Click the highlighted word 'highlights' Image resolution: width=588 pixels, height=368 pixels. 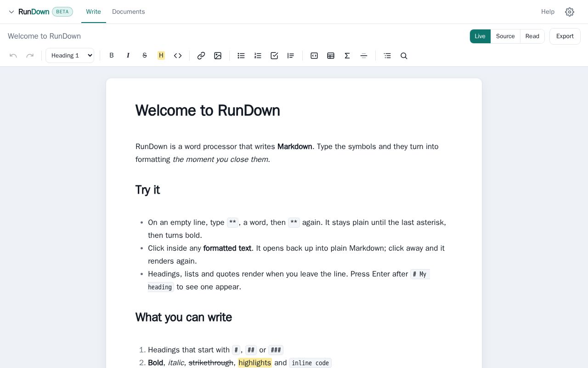255,363
